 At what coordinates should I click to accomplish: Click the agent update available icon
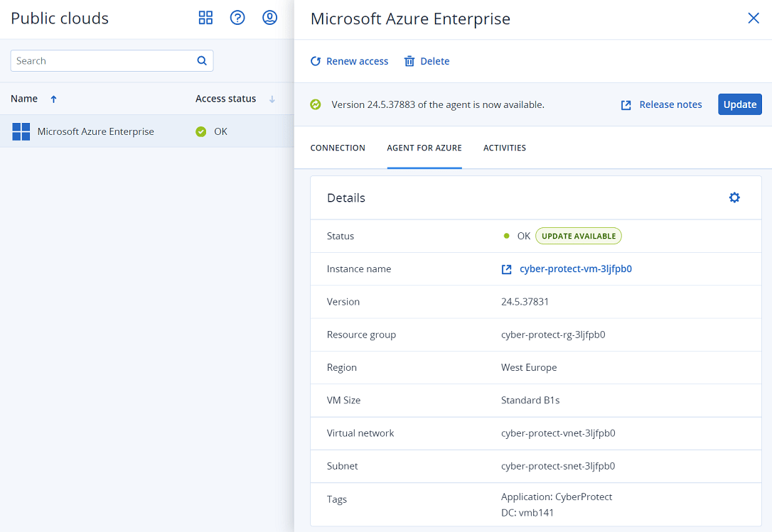(316, 104)
